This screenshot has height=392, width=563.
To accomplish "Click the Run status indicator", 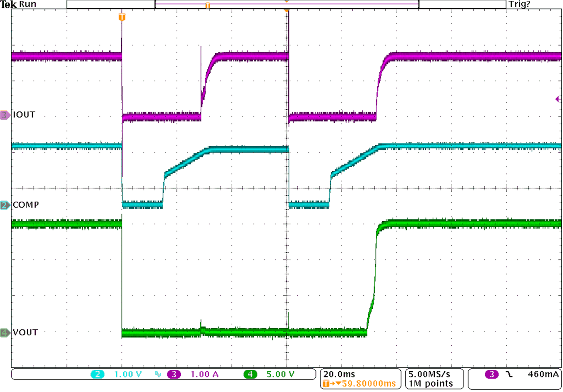I will point(27,4).
